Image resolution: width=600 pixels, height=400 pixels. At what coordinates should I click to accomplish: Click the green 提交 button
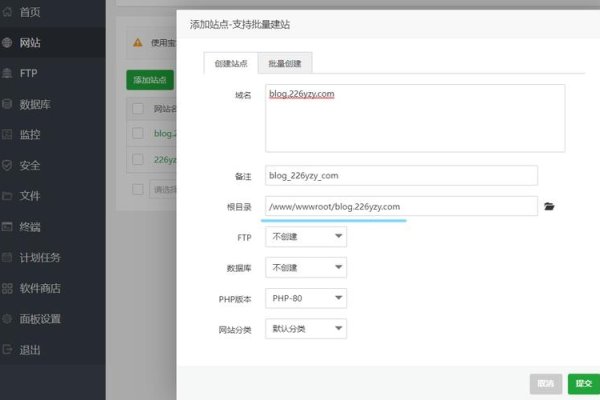coord(584,383)
